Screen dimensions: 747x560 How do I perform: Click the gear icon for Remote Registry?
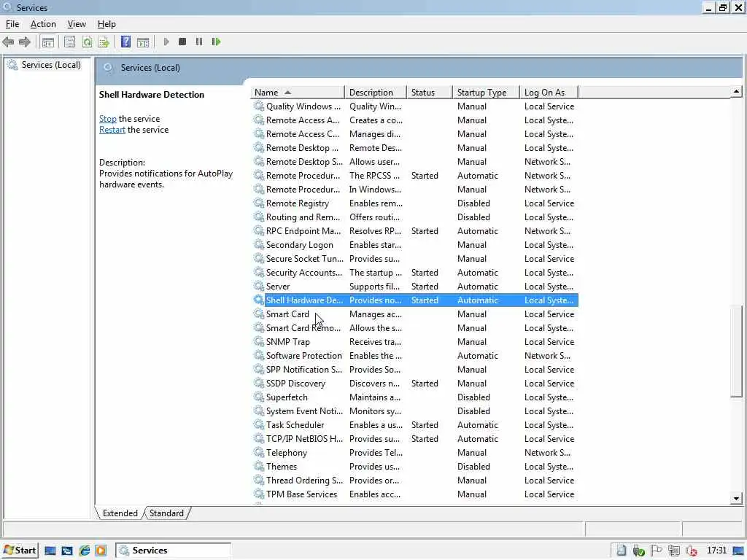click(x=259, y=203)
